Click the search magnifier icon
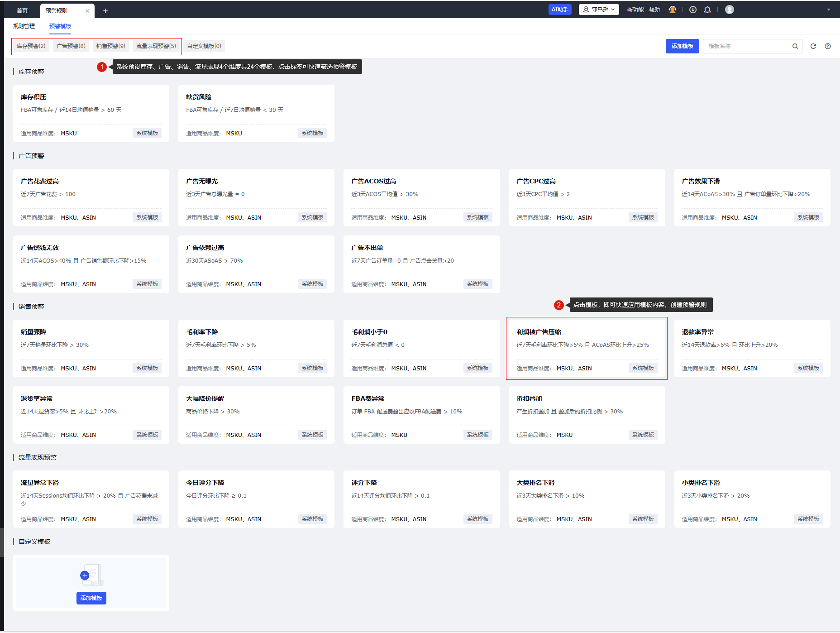The image size is (840, 633). coord(795,46)
